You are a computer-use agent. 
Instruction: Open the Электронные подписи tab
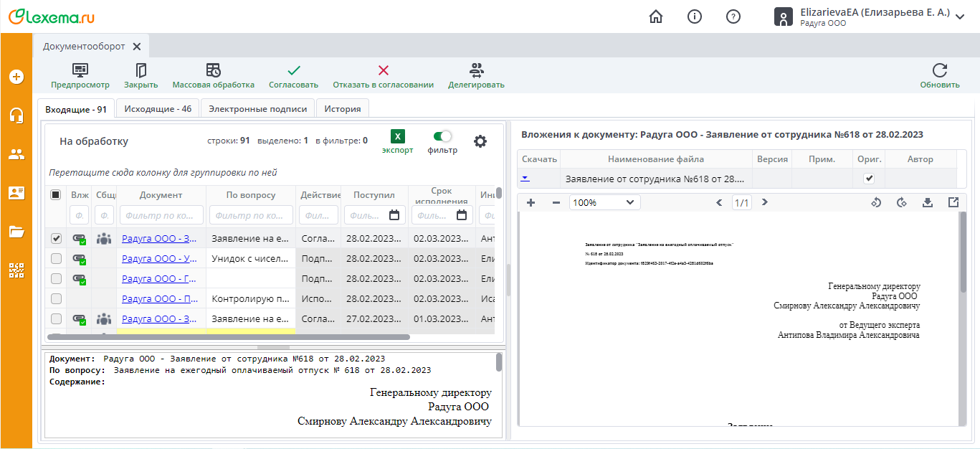click(257, 109)
